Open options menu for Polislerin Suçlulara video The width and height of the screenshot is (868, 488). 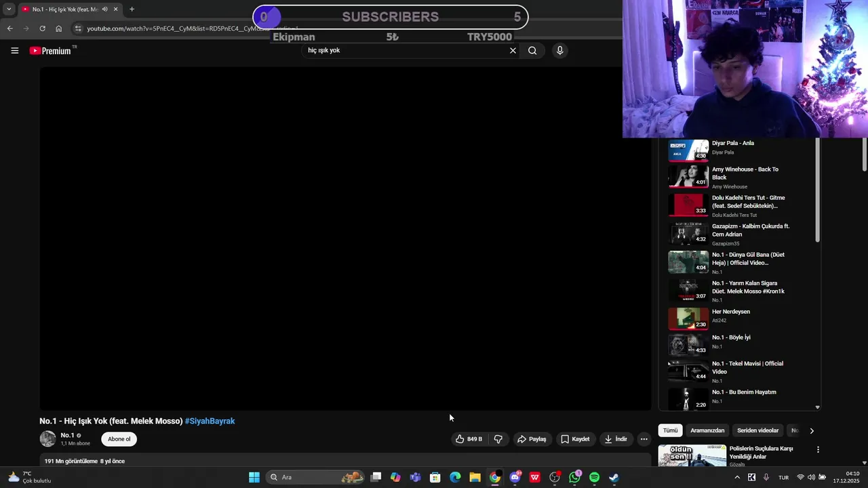[818, 449]
